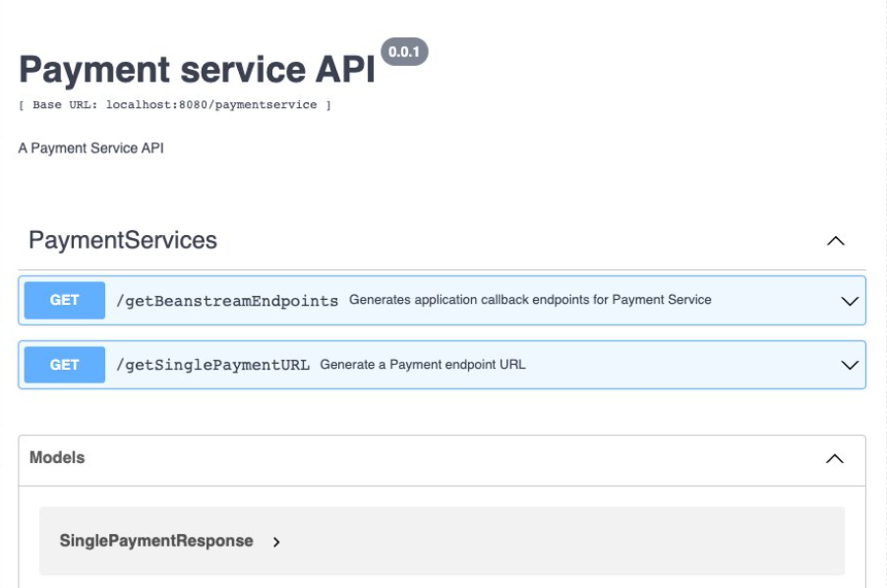Viewport: 887px width, 588px height.
Task: Click the GET badge on getBeanstreamEndpoints
Action: coord(62,301)
